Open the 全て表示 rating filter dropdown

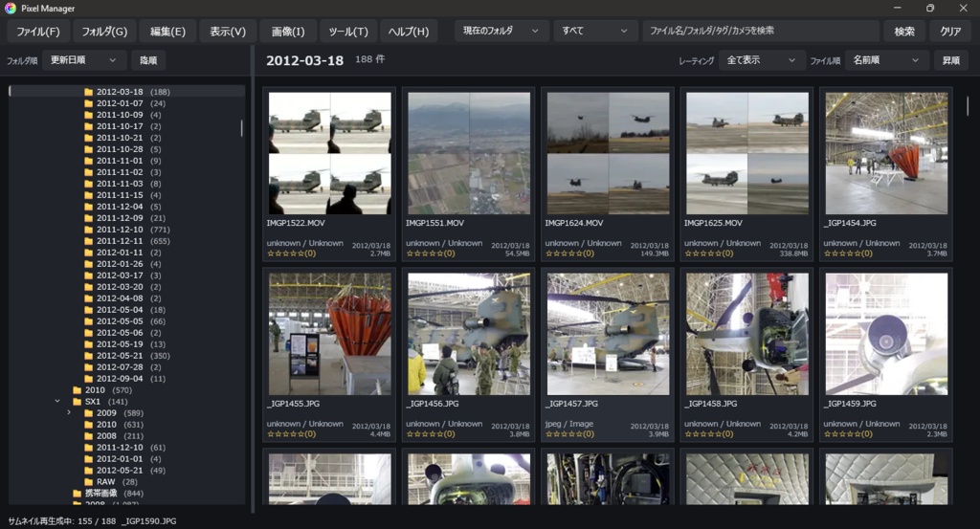(761, 60)
